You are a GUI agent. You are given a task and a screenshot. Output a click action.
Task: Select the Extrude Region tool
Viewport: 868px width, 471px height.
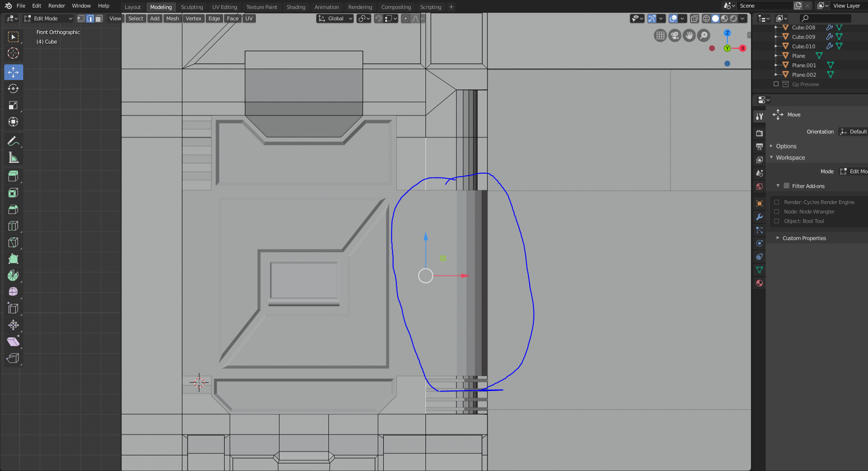coord(13,176)
